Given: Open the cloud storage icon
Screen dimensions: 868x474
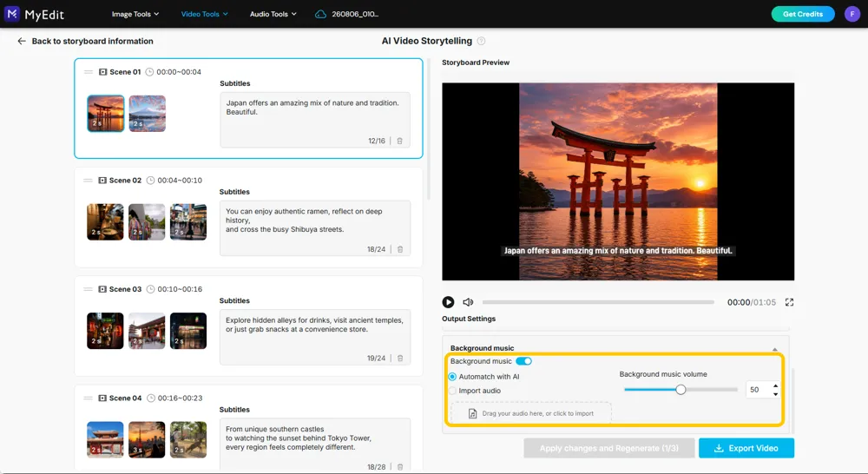Looking at the screenshot, I should [320, 15].
